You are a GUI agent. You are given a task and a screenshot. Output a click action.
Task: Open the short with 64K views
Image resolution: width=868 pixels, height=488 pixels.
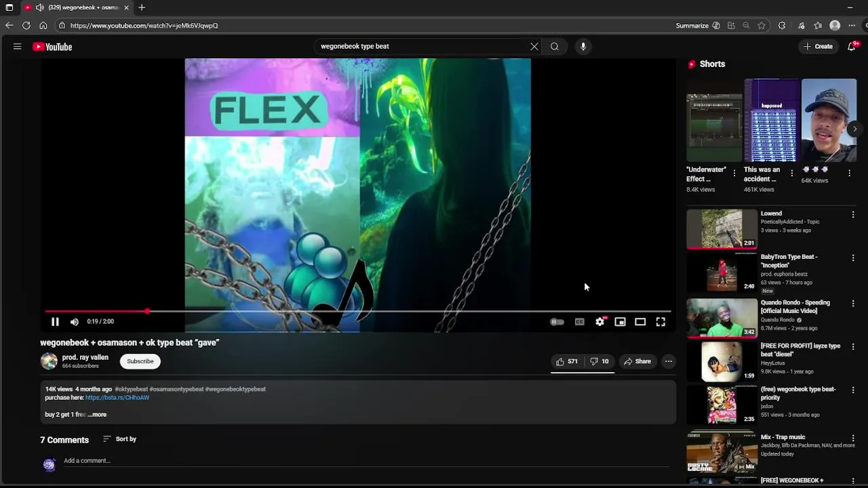pos(829,121)
